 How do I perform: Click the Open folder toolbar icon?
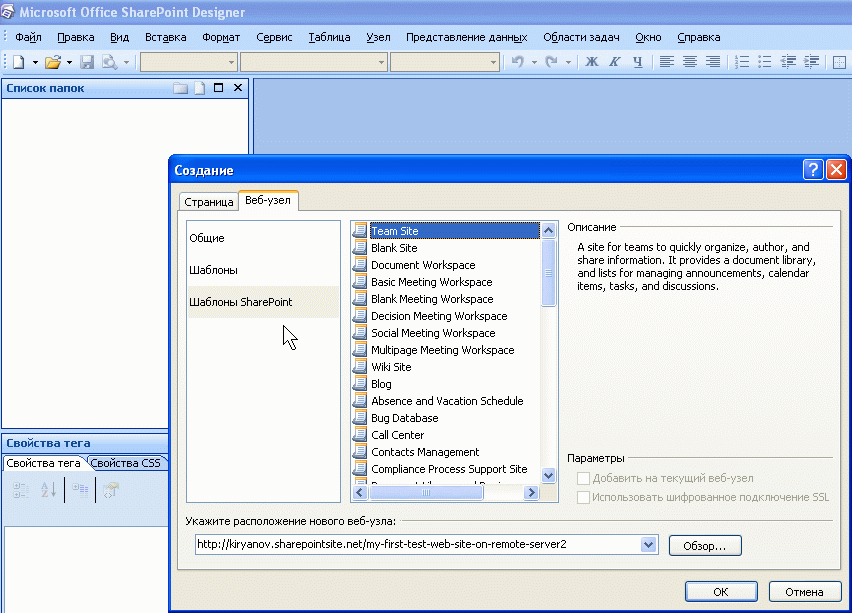53,62
